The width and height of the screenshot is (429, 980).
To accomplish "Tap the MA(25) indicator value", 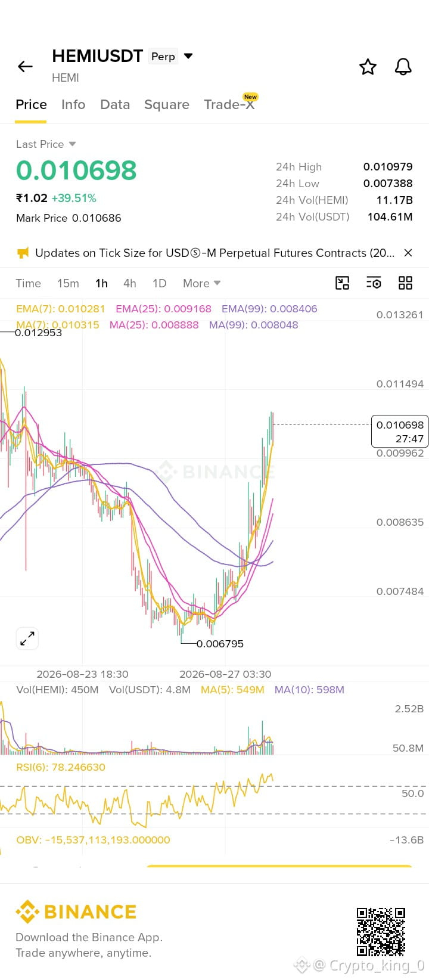I will [154, 325].
